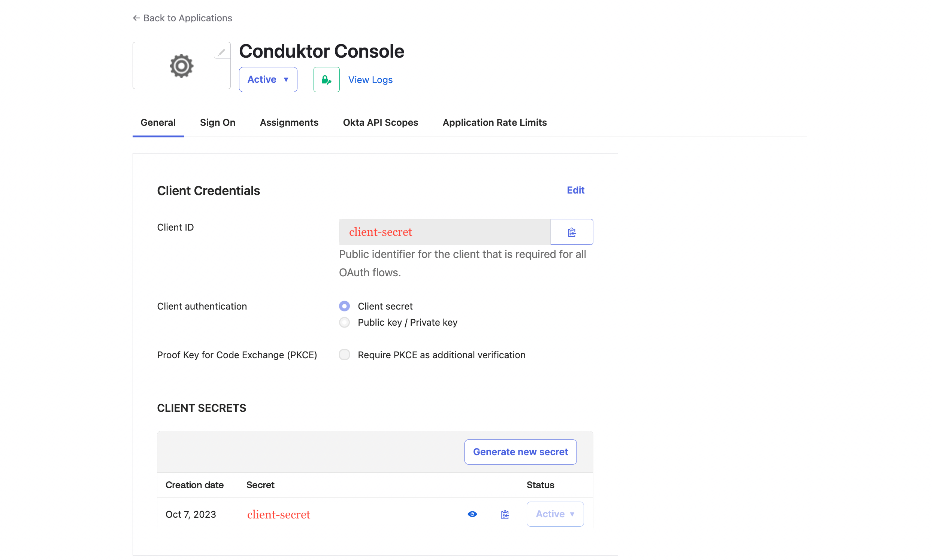Click Generate new secret
This screenshot has width=932, height=560.
point(520,452)
